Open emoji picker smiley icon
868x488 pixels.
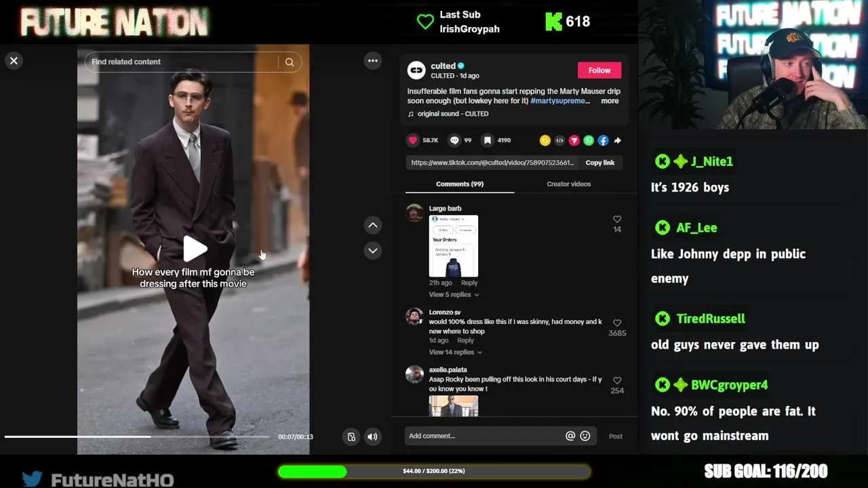click(585, 436)
